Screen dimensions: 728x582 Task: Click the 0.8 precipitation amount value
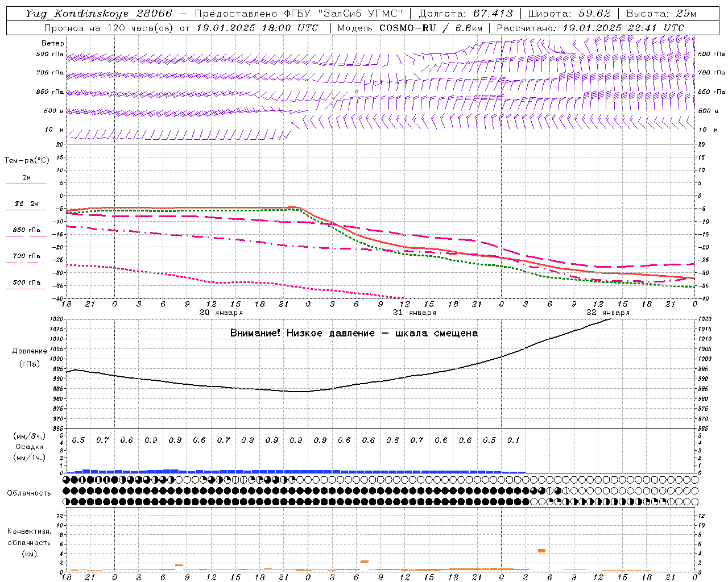coord(247,440)
